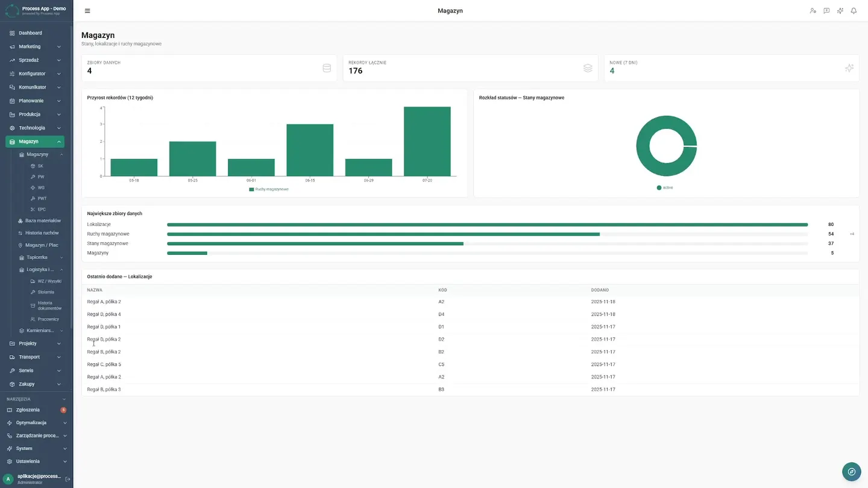This screenshot has height=488, width=868.
Task: Toggle the active legend of donut chart
Action: 665,187
